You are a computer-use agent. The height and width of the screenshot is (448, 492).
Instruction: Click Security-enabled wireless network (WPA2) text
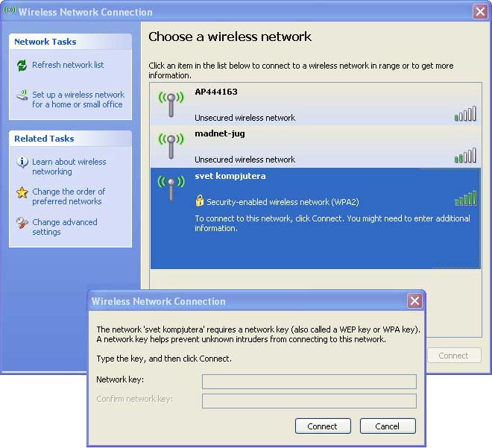[x=283, y=202]
